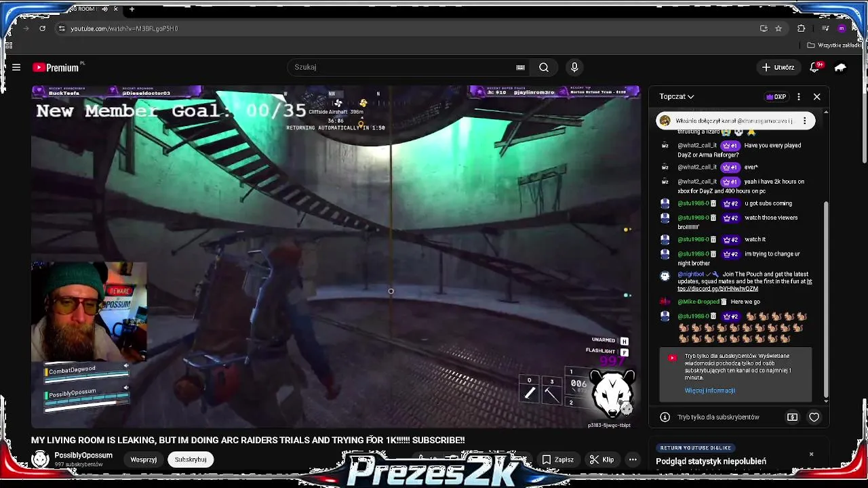
Task: Click the chat info circle icon
Action: (x=665, y=417)
